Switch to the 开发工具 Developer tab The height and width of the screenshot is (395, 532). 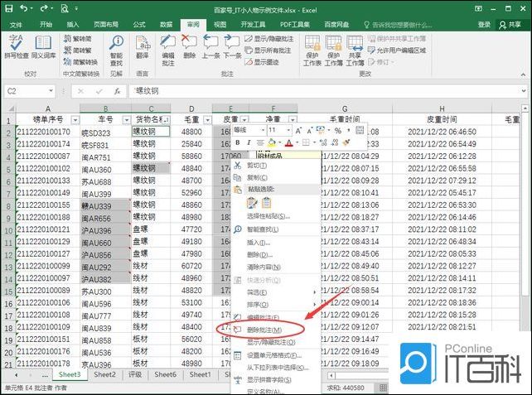tap(253, 24)
